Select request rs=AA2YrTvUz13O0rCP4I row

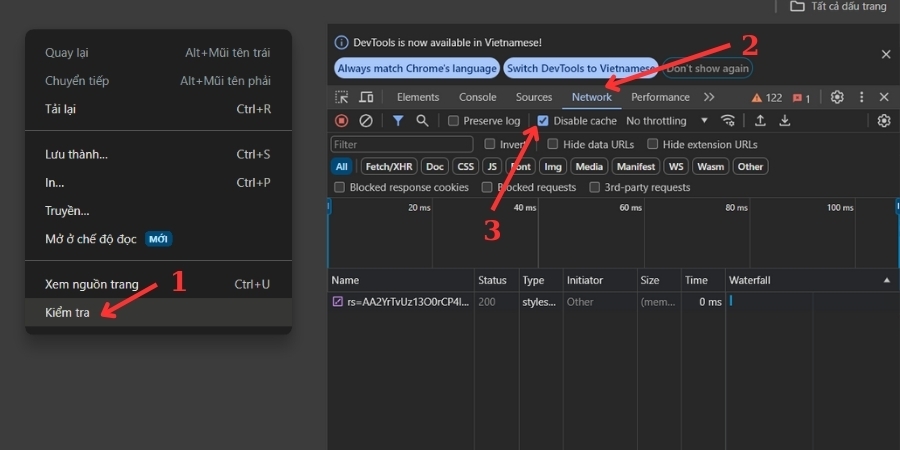[612, 301]
